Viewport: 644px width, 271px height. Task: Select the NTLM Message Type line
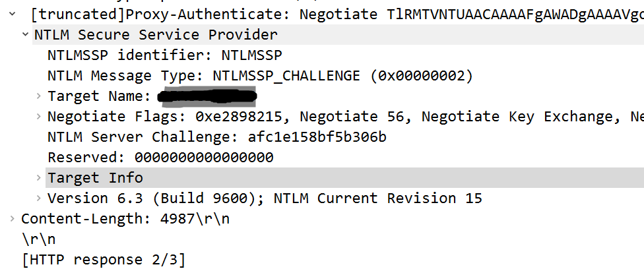260,75
